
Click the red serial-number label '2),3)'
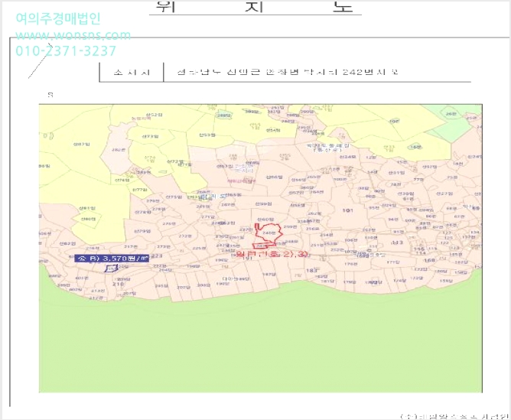[x=272, y=254]
